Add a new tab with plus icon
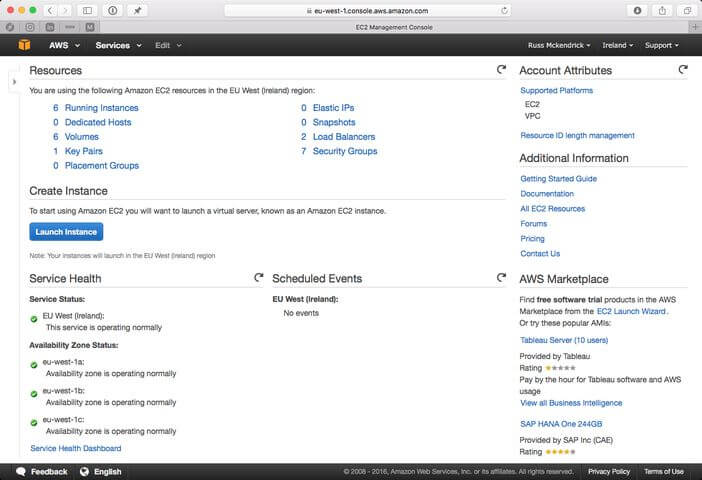The width and height of the screenshot is (702, 480). pos(695,27)
